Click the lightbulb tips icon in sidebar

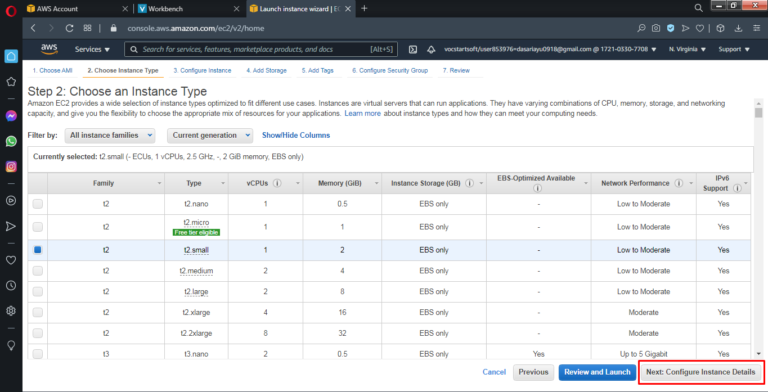(11, 345)
